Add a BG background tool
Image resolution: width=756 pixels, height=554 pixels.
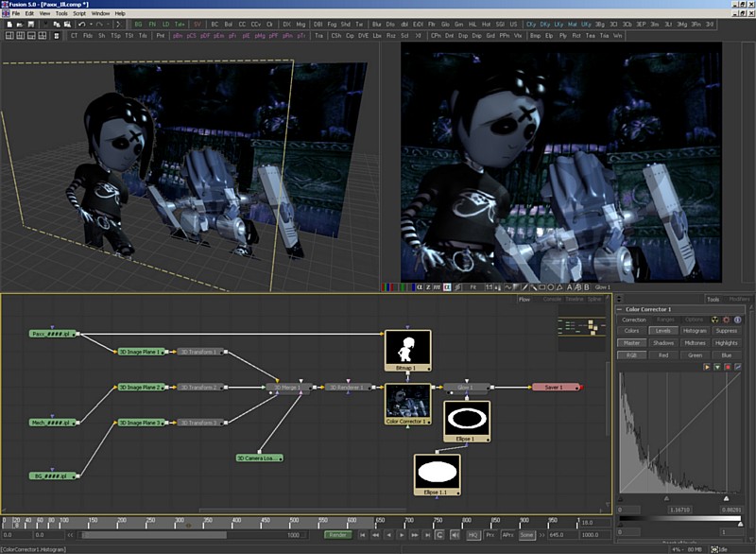pyautogui.click(x=138, y=25)
